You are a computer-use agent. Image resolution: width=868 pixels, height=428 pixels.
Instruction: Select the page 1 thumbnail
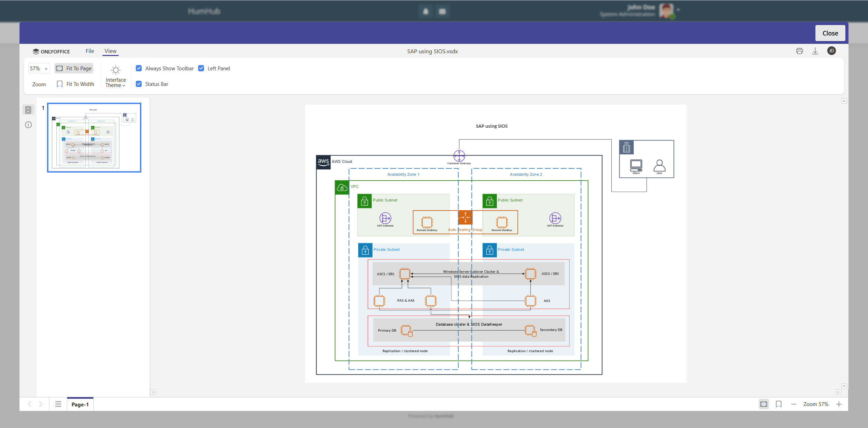(x=94, y=137)
